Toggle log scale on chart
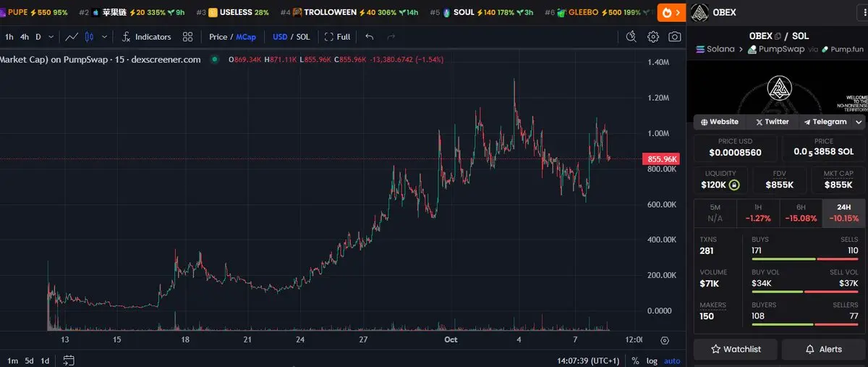 tap(652, 360)
